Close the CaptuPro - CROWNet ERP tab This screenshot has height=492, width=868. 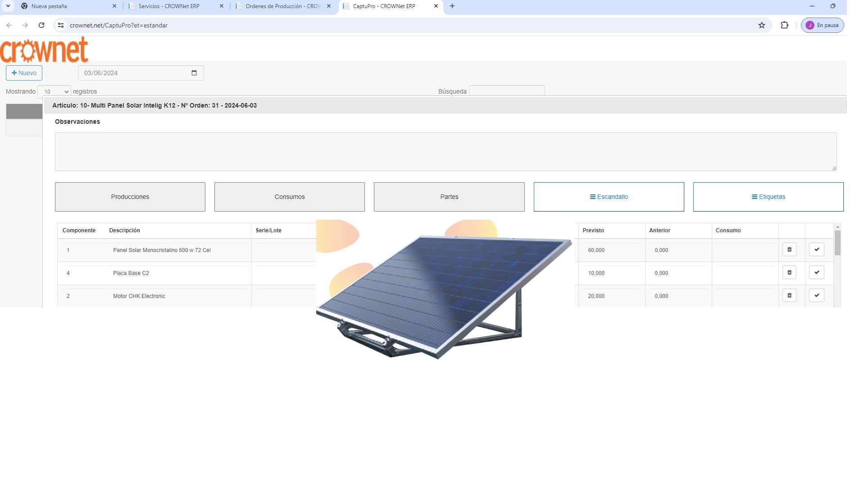point(436,6)
